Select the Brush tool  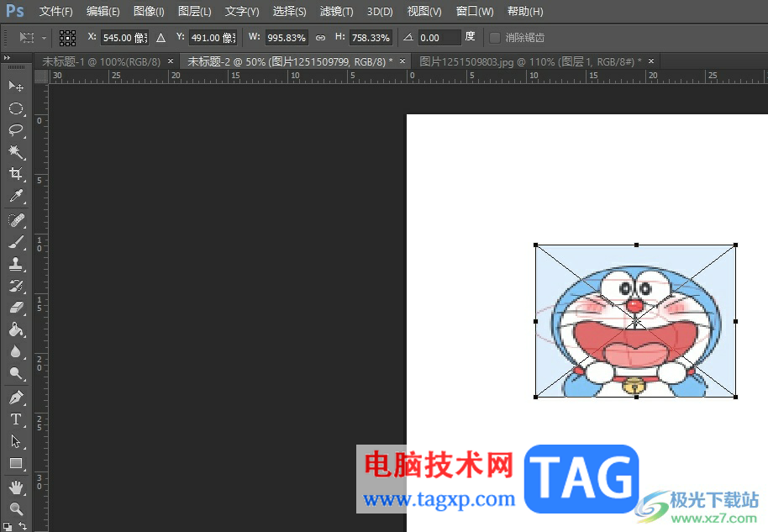16,243
